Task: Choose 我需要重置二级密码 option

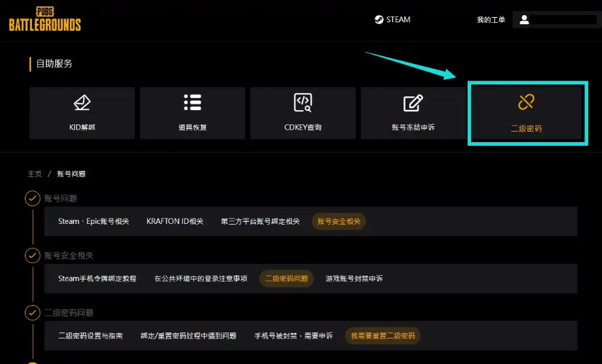Action: point(383,336)
